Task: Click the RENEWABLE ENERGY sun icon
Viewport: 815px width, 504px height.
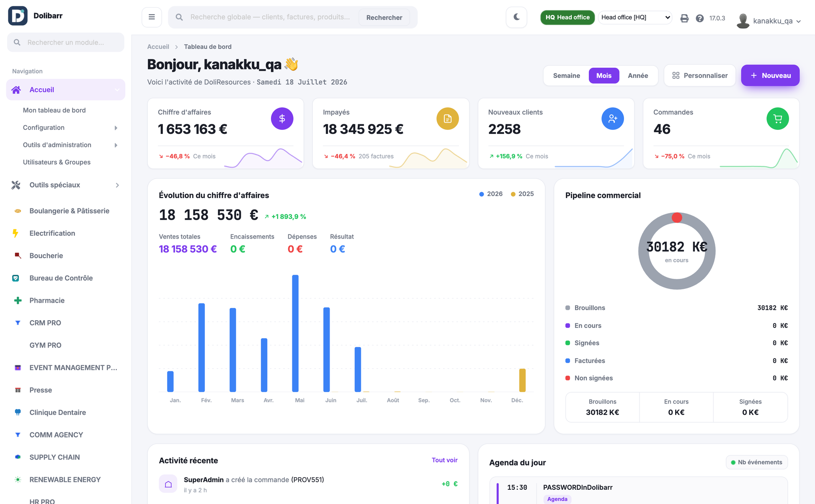Action: tap(18, 480)
